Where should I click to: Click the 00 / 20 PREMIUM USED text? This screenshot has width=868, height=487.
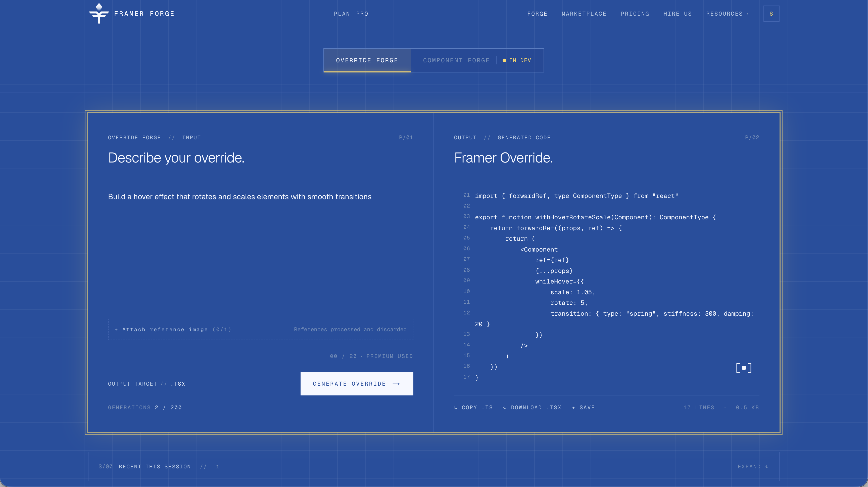click(x=371, y=356)
